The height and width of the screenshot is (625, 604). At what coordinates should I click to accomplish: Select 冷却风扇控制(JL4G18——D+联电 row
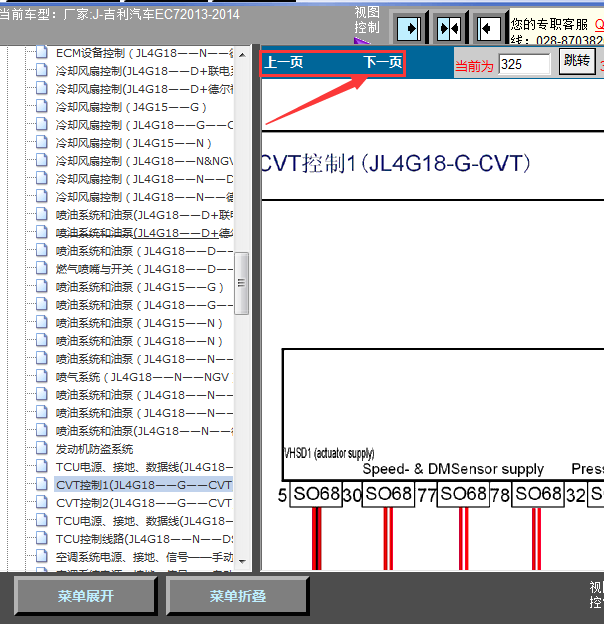point(144,71)
